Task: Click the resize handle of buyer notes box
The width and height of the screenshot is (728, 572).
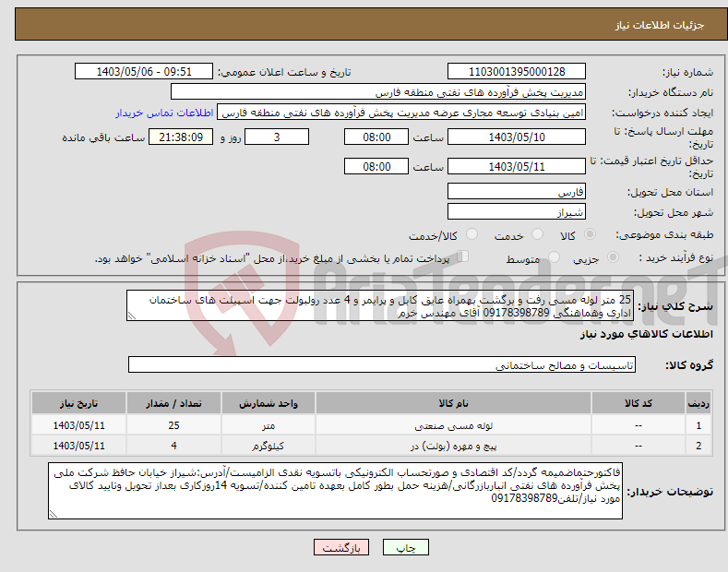Action: click(x=53, y=514)
